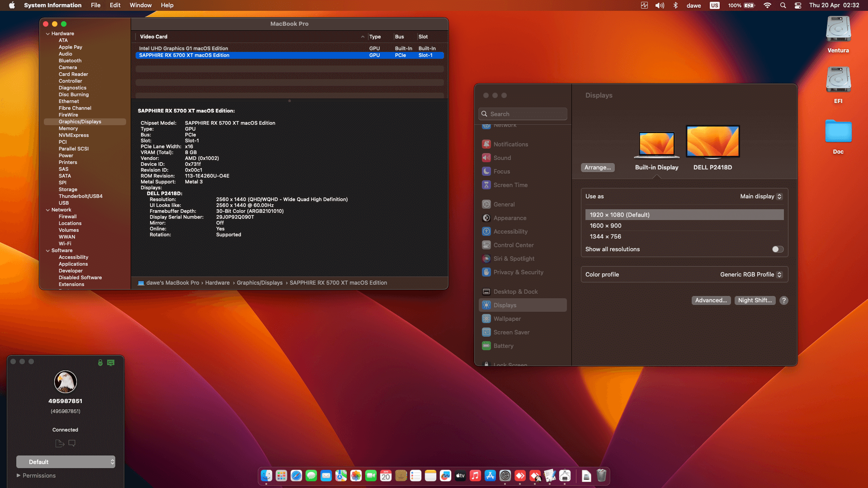The height and width of the screenshot is (488, 868).
Task: Open Control Center settings
Action: [x=513, y=245]
